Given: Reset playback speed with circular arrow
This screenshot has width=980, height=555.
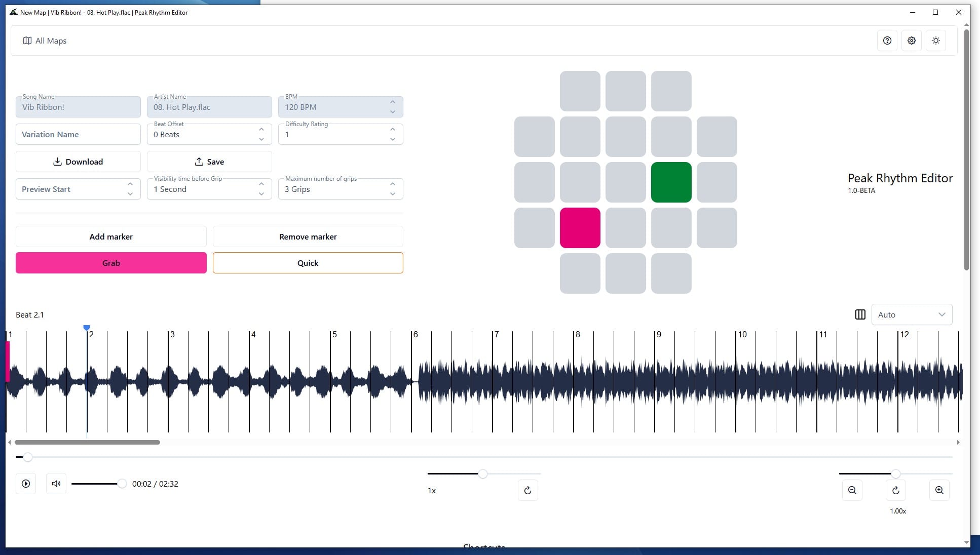Looking at the screenshot, I should click(x=527, y=490).
